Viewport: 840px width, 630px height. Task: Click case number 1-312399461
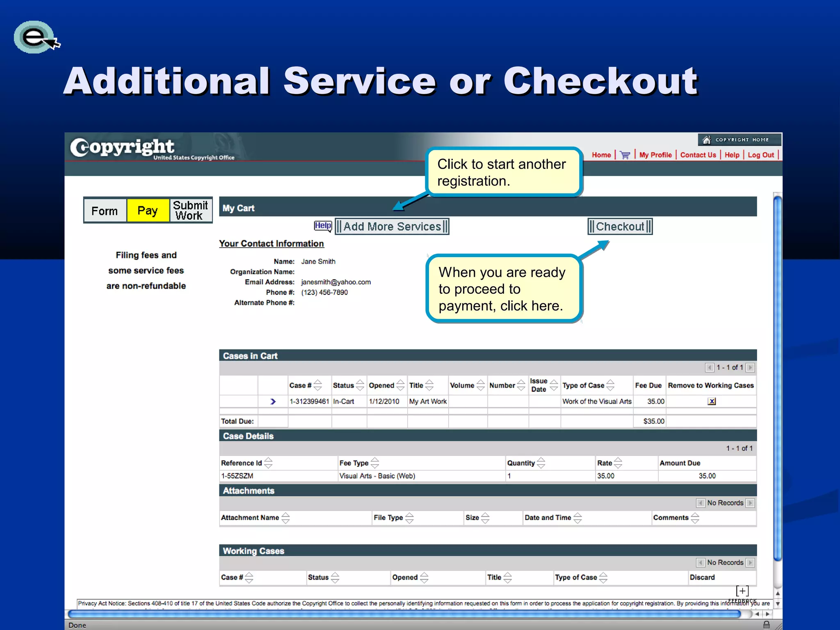coord(309,402)
